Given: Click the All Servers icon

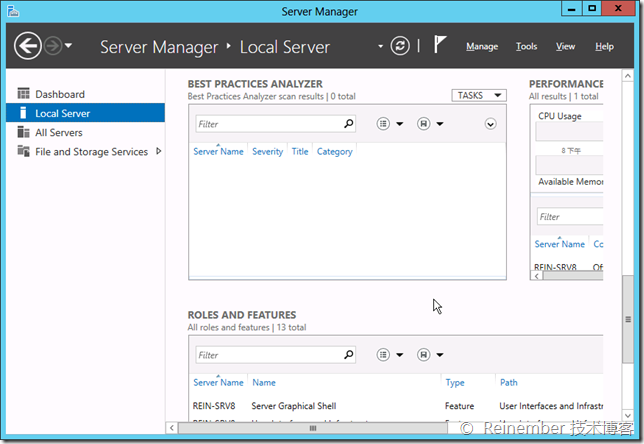Looking at the screenshot, I should (x=24, y=132).
